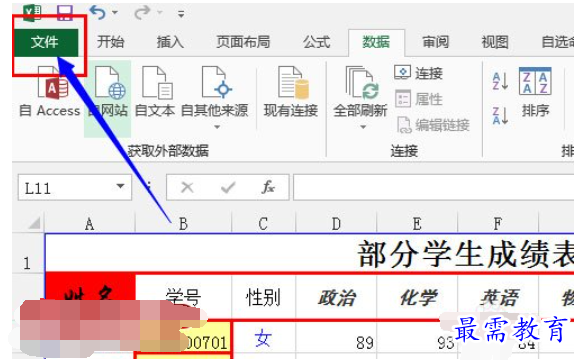Screen dimensions: 576x361
Task: Click the Excel application icon
Action: (32, 12)
